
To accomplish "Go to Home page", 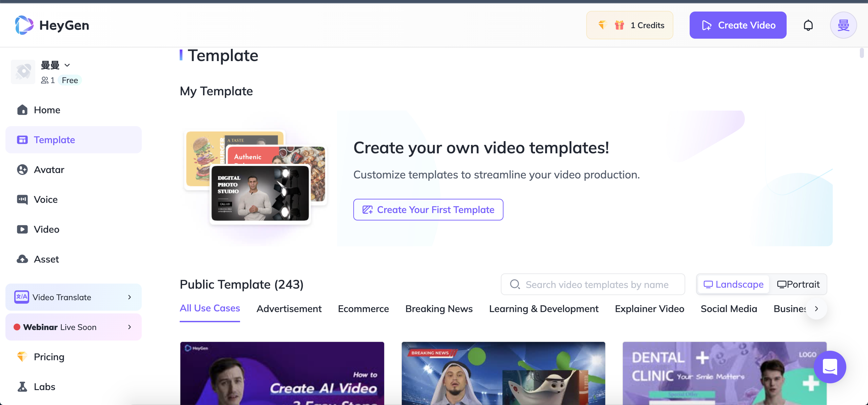I will pyautogui.click(x=74, y=110).
